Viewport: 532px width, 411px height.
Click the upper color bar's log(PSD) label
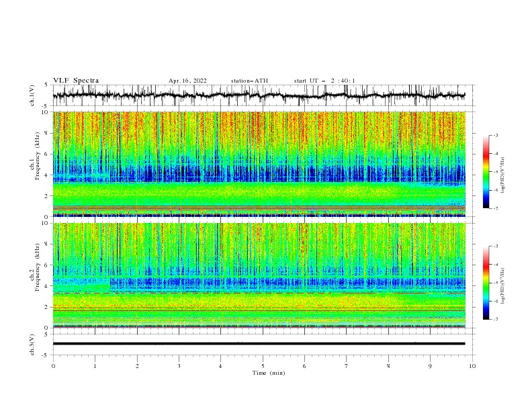[x=503, y=175]
